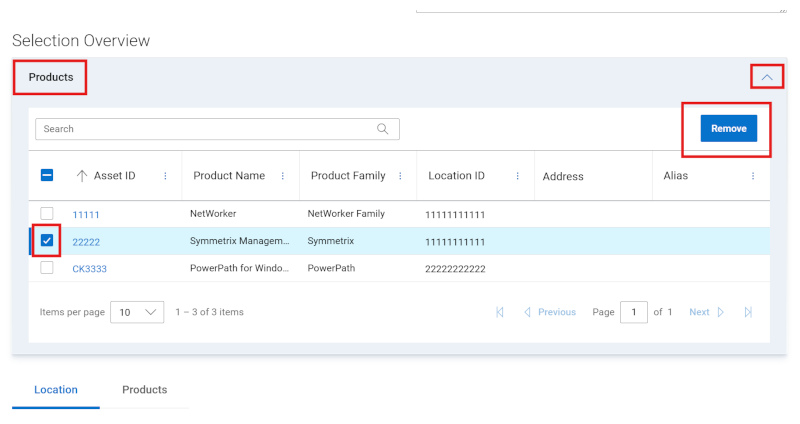Screen dimensions: 800x424
Task: Go to first page icon
Action: click(x=500, y=312)
